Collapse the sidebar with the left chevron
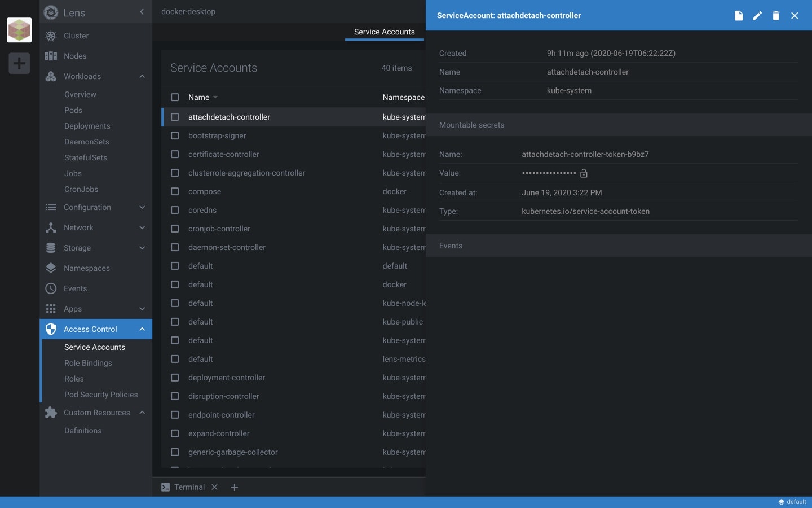 point(142,12)
